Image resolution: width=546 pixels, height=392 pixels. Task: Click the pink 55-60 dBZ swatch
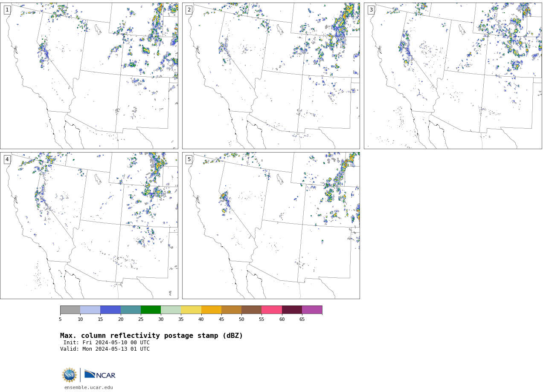[x=272, y=310]
